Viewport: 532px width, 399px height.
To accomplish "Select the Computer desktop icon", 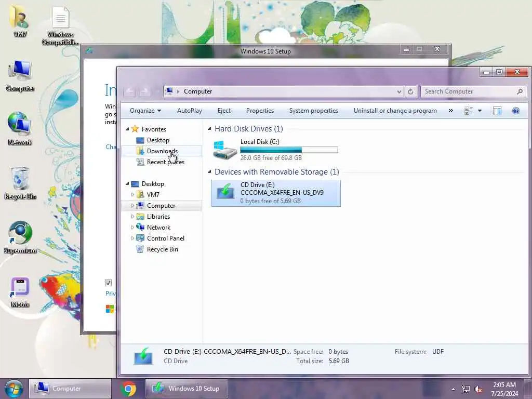I will click(x=20, y=71).
